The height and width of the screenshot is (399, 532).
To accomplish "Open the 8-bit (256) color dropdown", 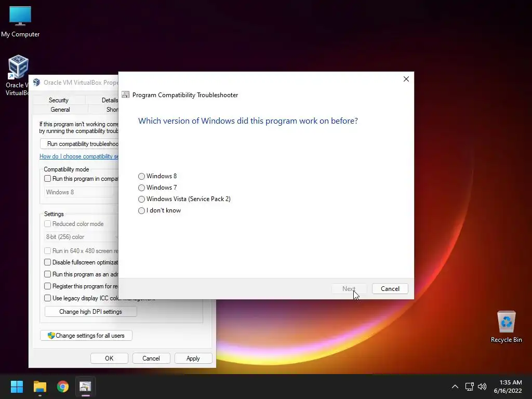I will coord(81,237).
